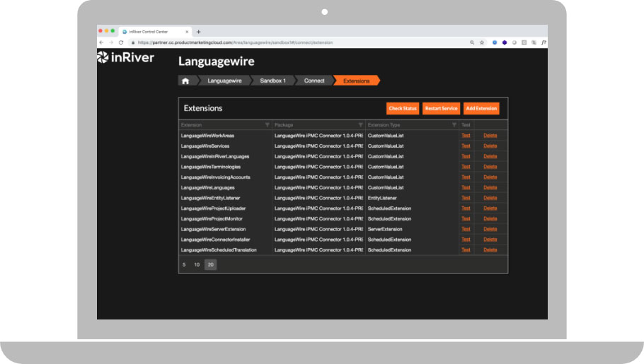Go to the Sandbox 1 breadcrumb

(272, 81)
